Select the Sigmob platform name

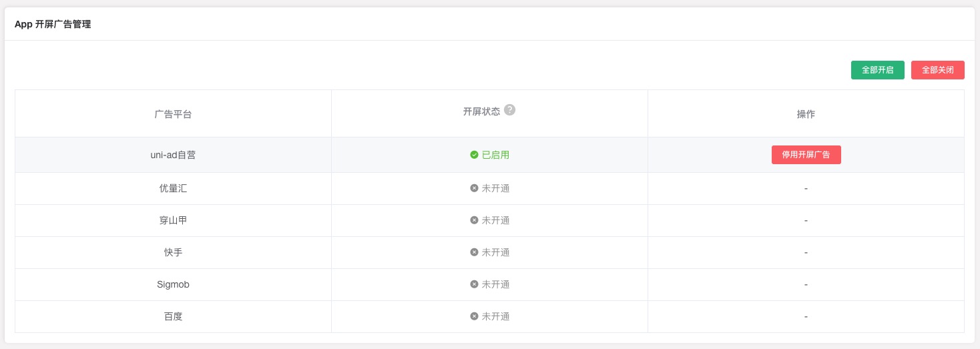pyautogui.click(x=173, y=284)
